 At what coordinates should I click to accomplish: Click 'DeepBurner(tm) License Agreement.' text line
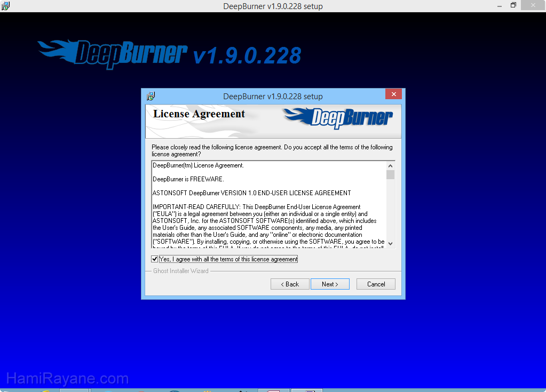pos(198,165)
